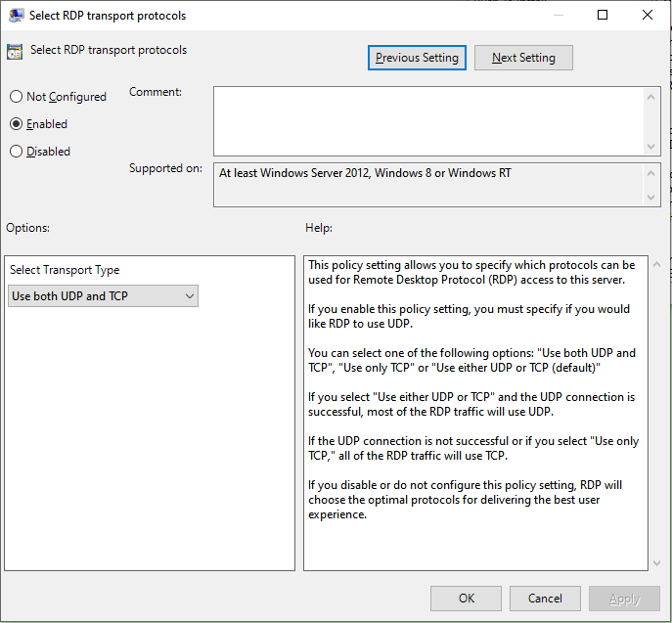Go to Previous Setting

pos(417,58)
